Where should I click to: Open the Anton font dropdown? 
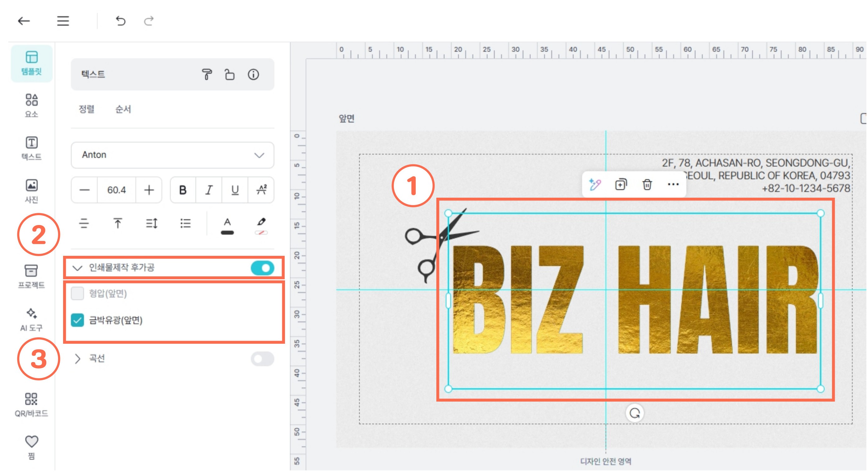172,155
